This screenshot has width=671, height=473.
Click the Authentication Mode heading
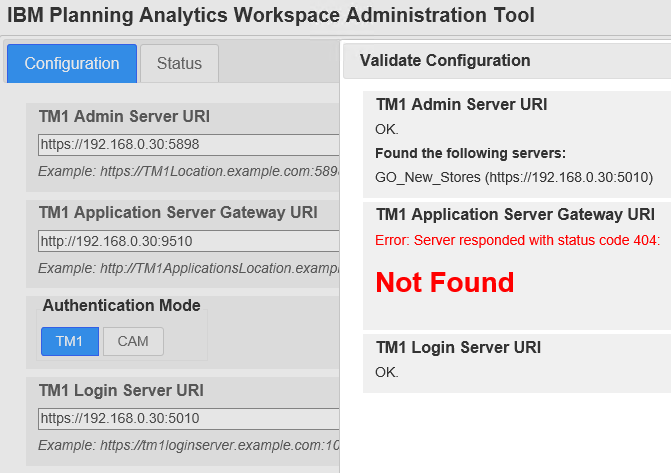[x=122, y=305]
